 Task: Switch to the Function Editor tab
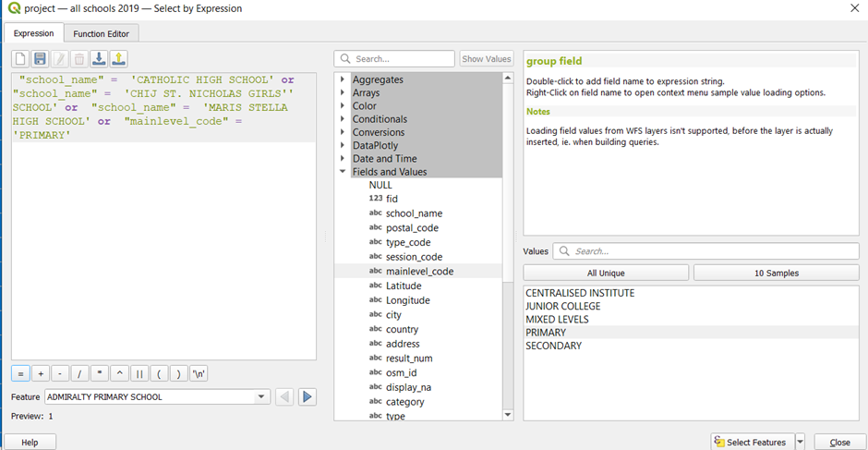pos(102,34)
